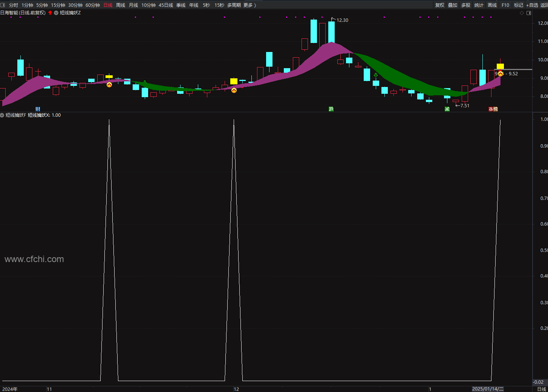The width and height of the screenshot is (548, 392).
Task: Click the red up-arrow next to 日海智能
Action: (x=50, y=13)
